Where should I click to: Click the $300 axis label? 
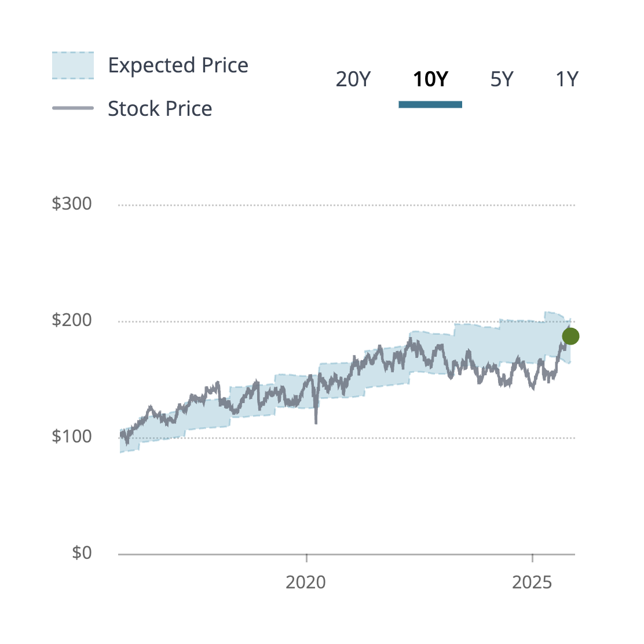[72, 203]
